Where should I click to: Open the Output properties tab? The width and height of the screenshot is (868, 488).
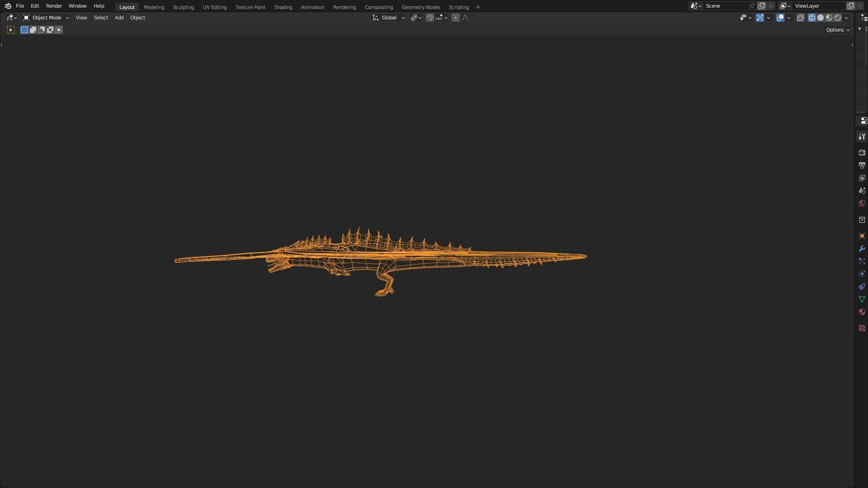click(862, 165)
